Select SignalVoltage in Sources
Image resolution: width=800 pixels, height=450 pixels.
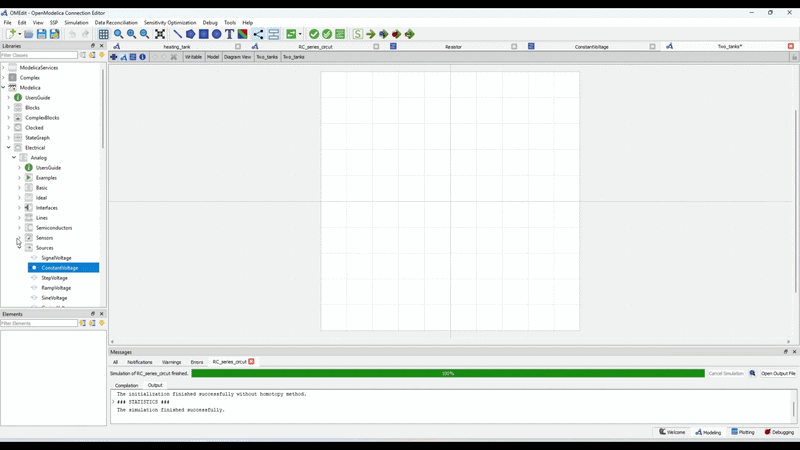56,258
